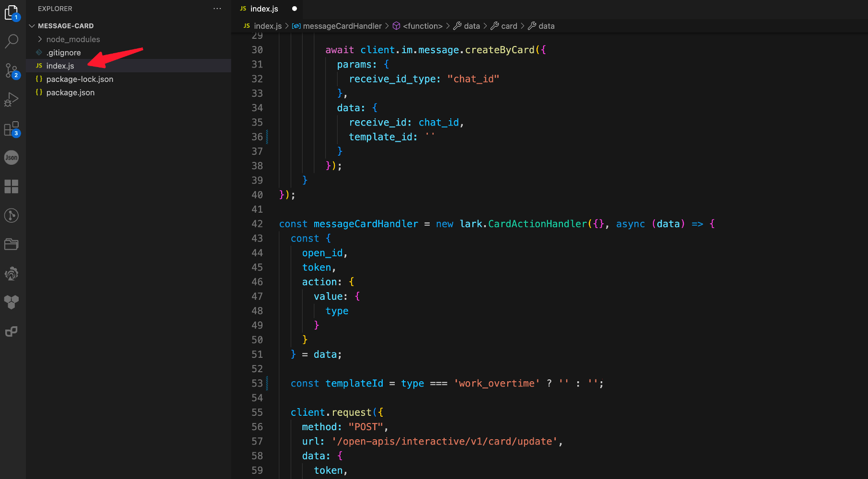Open .gitignore file in explorer
Image resolution: width=868 pixels, height=479 pixels.
(128, 53)
